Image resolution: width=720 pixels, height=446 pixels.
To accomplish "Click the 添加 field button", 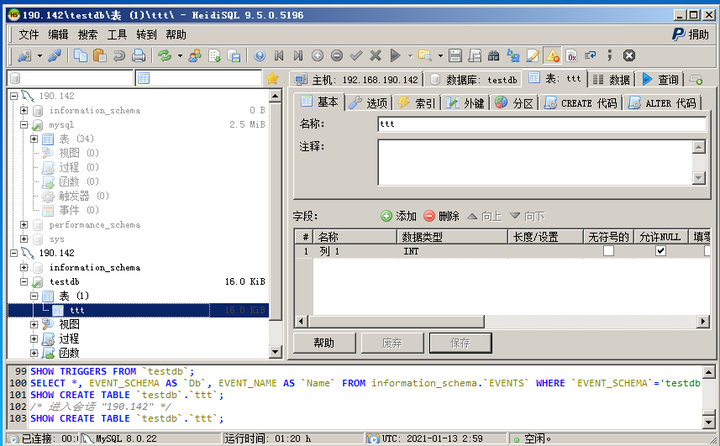I will 399,216.
